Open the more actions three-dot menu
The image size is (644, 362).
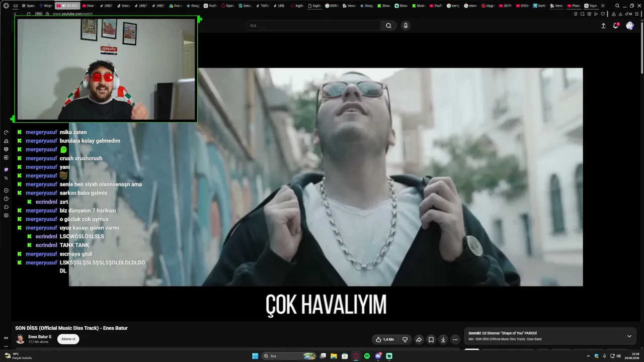455,339
